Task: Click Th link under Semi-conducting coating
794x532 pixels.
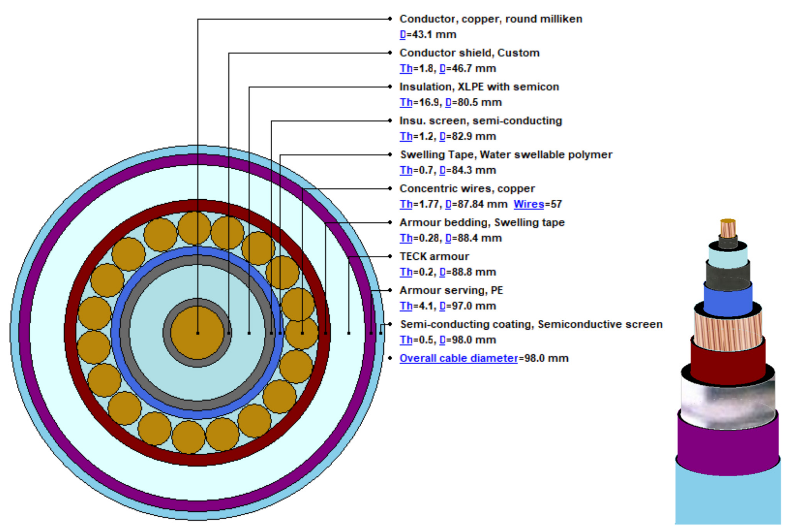Action: (x=406, y=340)
